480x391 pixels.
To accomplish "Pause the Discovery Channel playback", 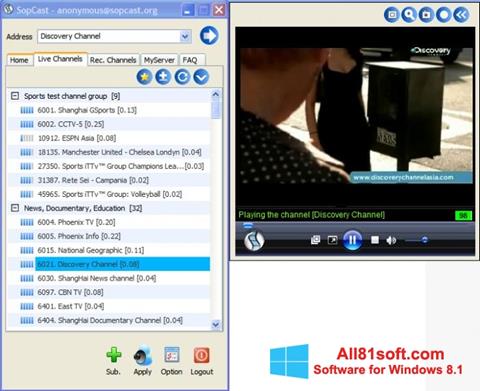I will pos(353,240).
